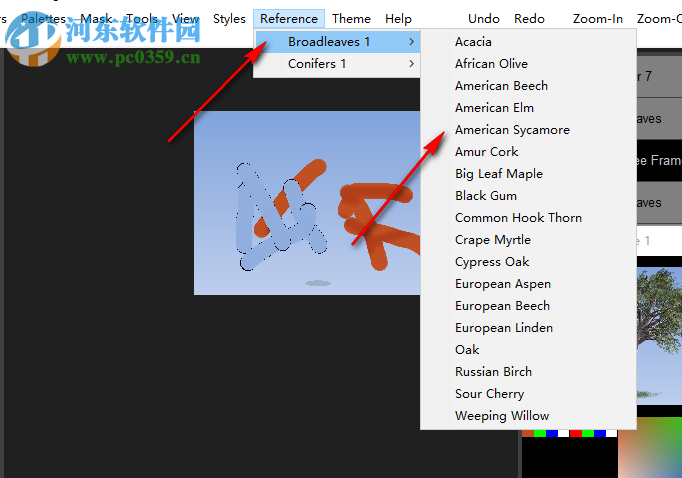The width and height of the screenshot is (682, 478).
Task: Select the orange-brown palette swatch
Action: tap(528, 433)
